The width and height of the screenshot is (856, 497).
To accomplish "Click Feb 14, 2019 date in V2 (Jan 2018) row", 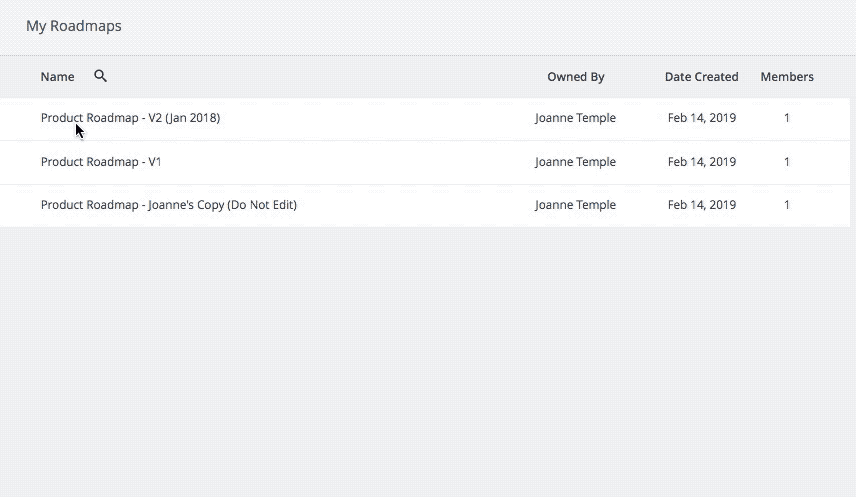I will 701,118.
